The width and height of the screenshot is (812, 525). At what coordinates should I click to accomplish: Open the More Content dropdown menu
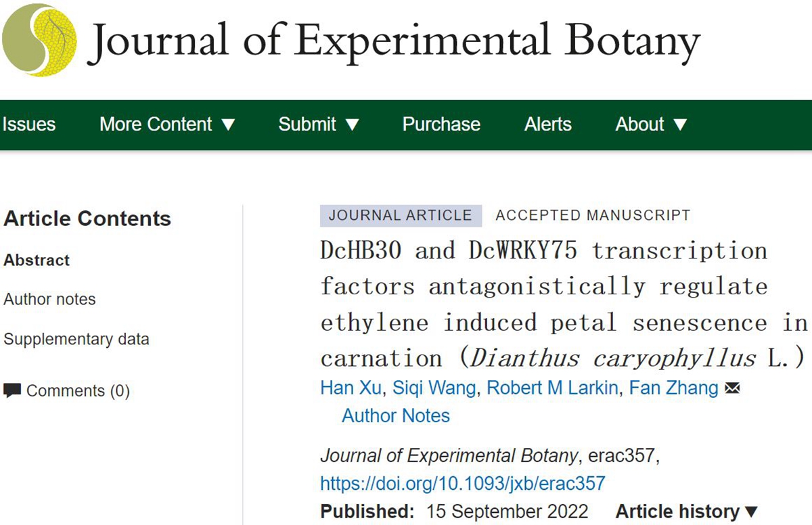click(167, 124)
